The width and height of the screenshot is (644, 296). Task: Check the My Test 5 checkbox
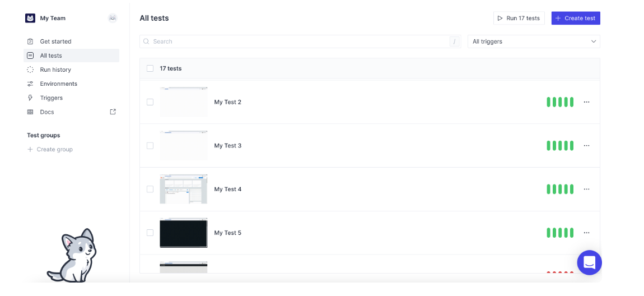point(150,233)
